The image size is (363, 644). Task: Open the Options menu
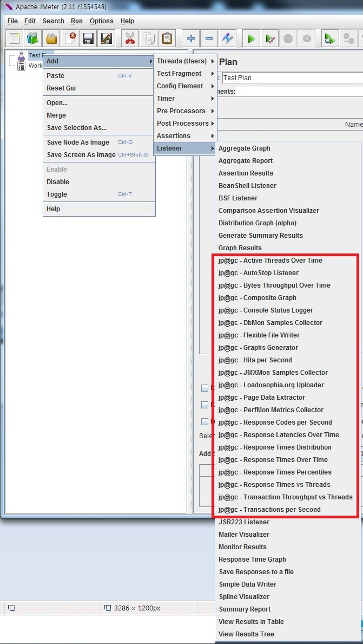[x=102, y=21]
